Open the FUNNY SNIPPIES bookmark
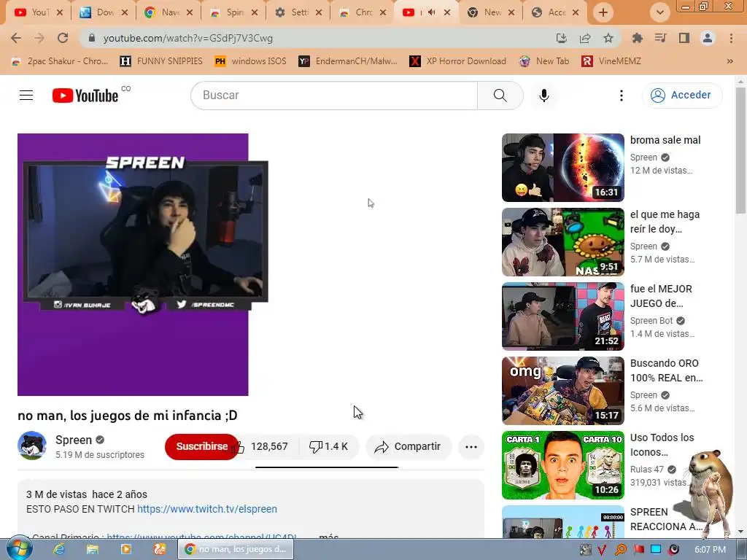This screenshot has width=747, height=560. click(161, 61)
